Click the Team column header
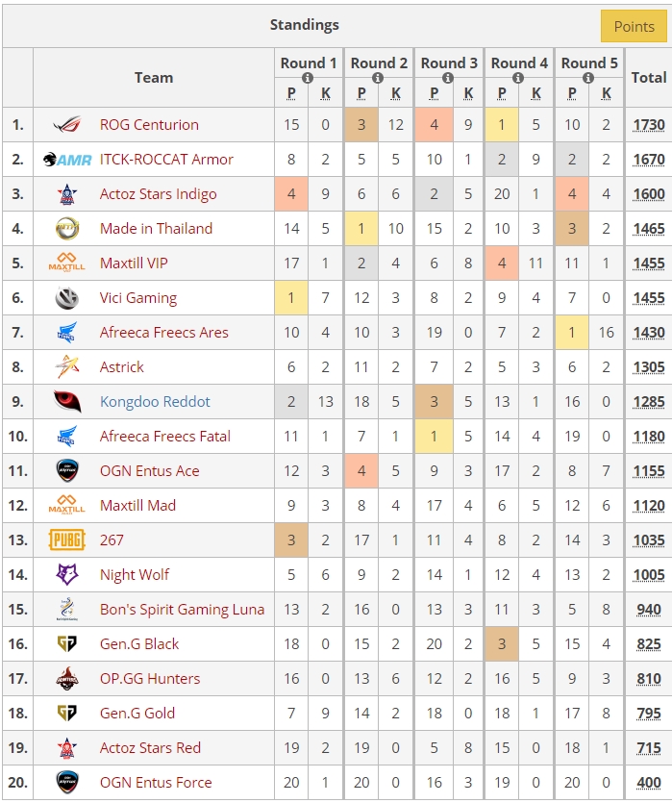The image size is (672, 803). (154, 77)
